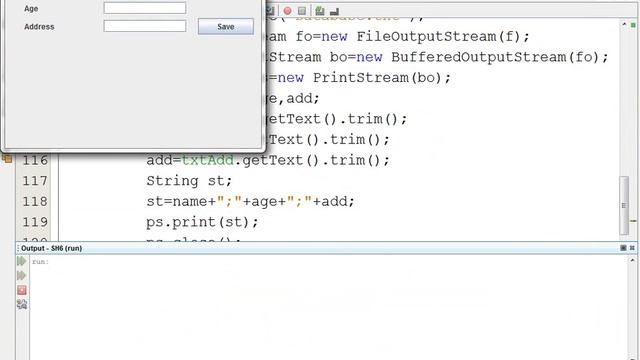This screenshot has width=640, height=360.
Task: Click the yellow error stripe mark beside line 119
Action: [633, 221]
